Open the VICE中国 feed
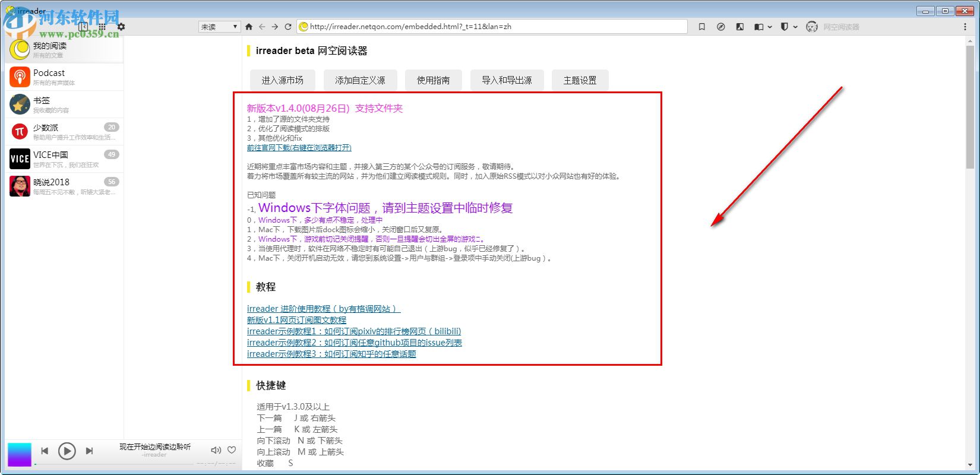 [x=64, y=159]
